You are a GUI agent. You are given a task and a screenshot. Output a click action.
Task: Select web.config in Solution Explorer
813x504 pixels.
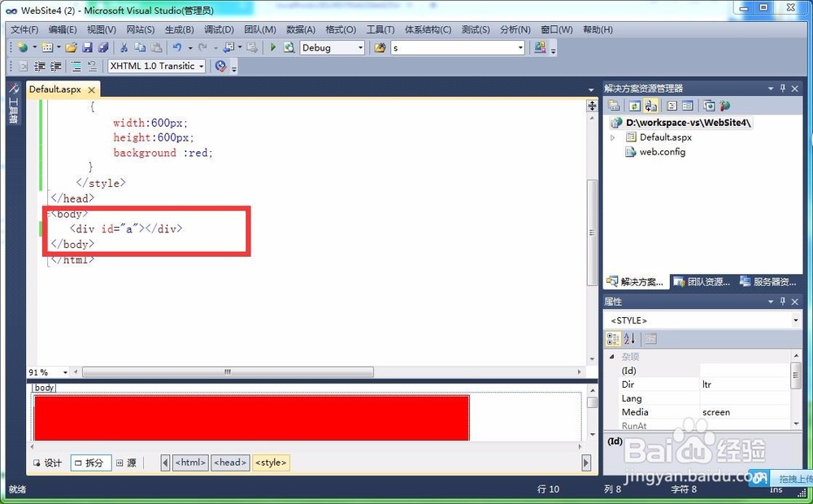click(x=655, y=152)
